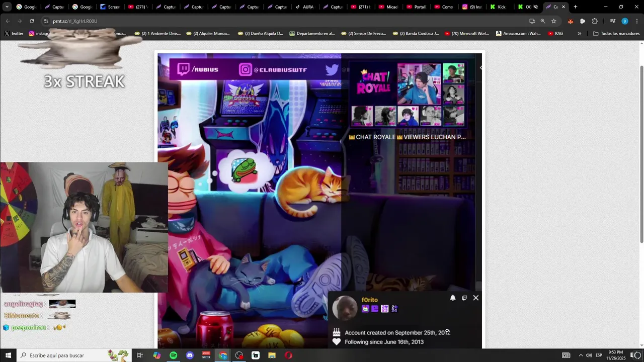644x362 pixels.
Task: Open the Chrome profile avatar
Action: [x=624, y=21]
